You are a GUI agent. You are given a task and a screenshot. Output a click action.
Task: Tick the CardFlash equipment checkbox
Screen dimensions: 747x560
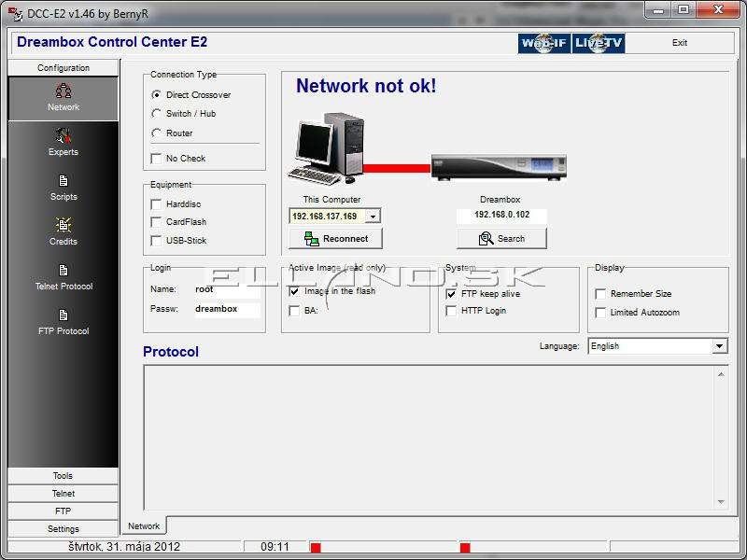tap(156, 222)
